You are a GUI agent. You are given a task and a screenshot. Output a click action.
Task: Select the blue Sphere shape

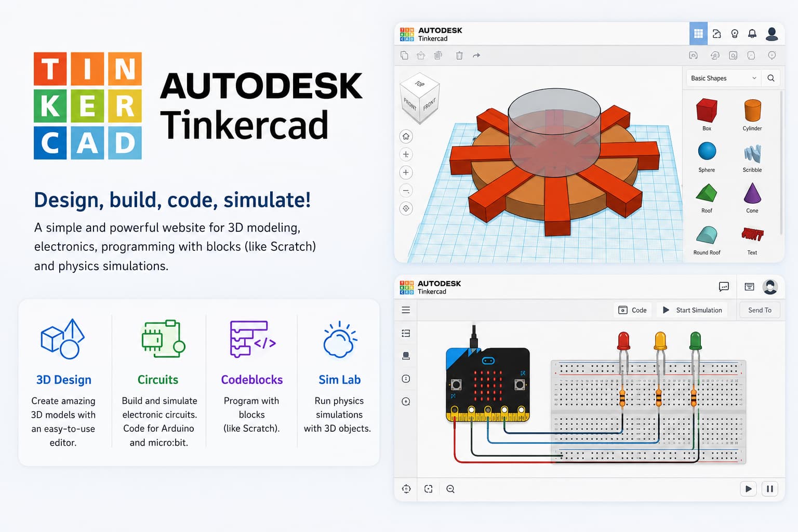707,157
